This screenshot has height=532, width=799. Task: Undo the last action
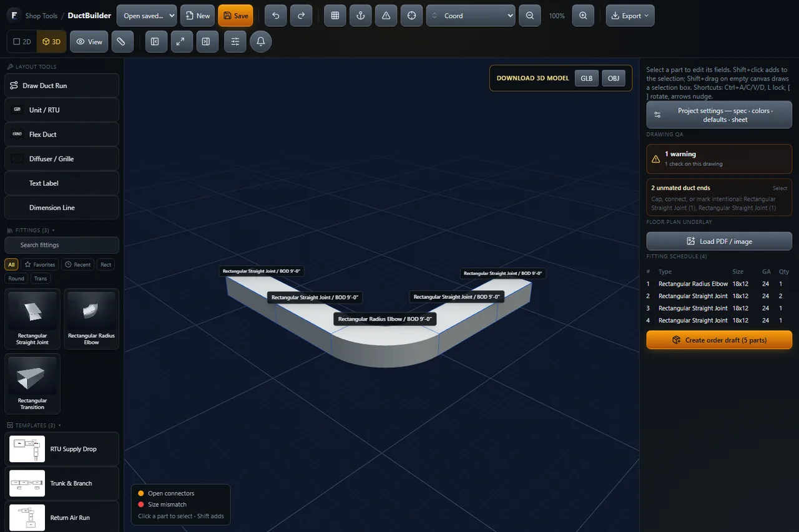[x=276, y=16]
